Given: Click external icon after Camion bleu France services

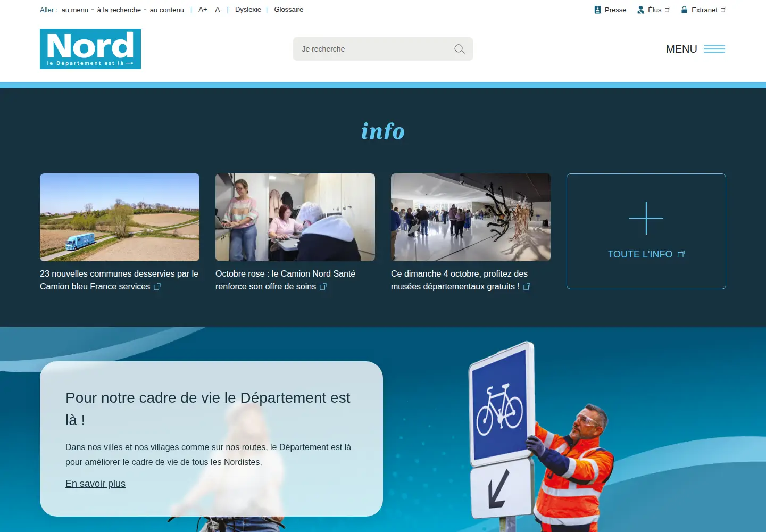Looking at the screenshot, I should [x=157, y=287].
